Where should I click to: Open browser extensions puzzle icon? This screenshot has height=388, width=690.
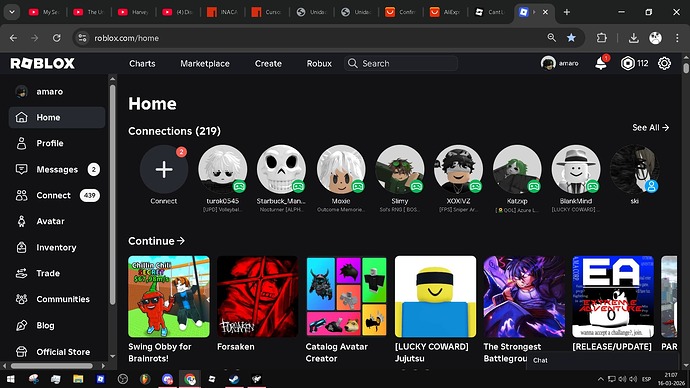click(602, 38)
